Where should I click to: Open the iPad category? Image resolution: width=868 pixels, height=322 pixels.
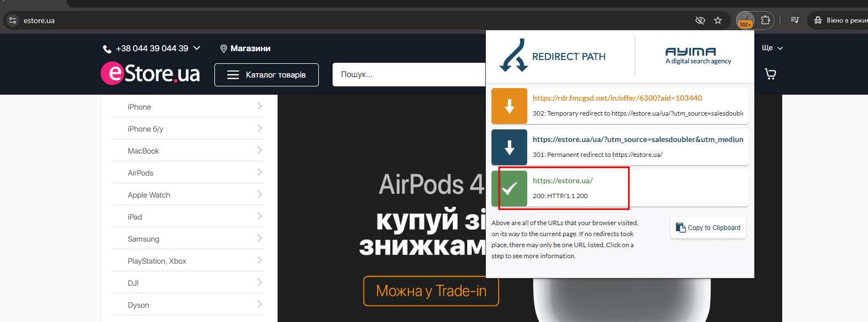(x=188, y=216)
